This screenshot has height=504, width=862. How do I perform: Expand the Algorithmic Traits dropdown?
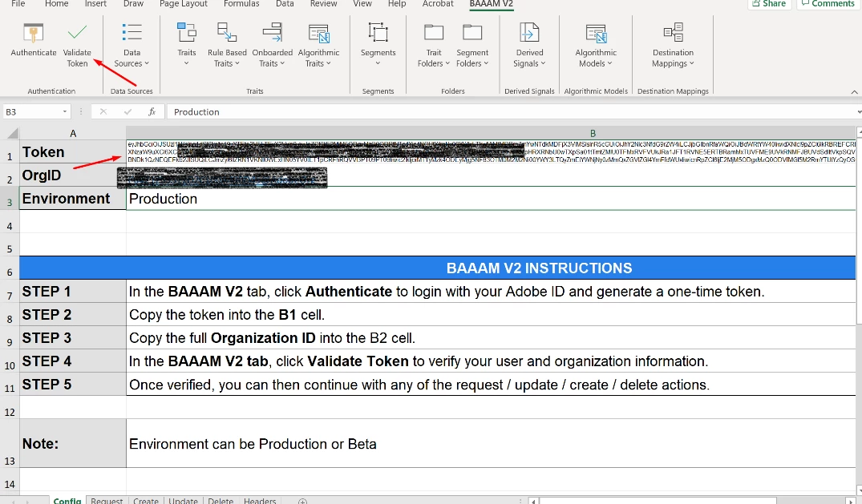(328, 64)
